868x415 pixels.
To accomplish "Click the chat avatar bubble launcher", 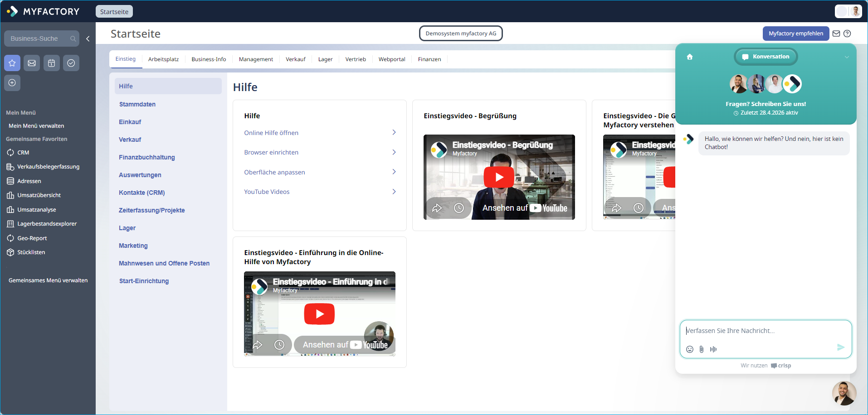I will (844, 393).
